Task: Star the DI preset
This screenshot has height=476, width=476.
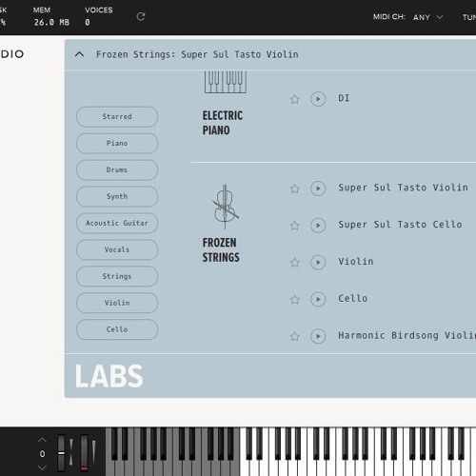Action: [295, 99]
